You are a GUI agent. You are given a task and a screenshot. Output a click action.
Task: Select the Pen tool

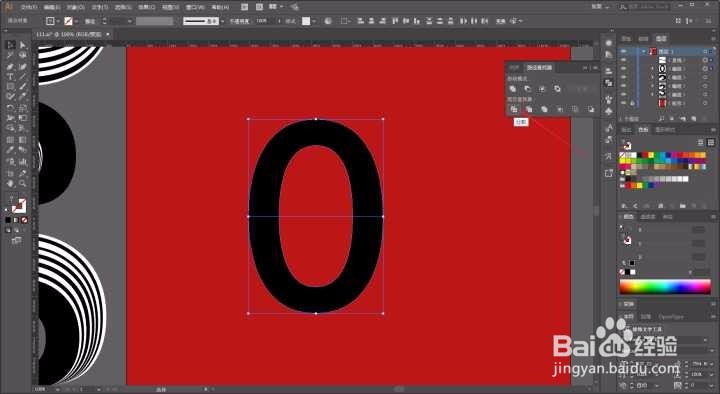(x=10, y=67)
